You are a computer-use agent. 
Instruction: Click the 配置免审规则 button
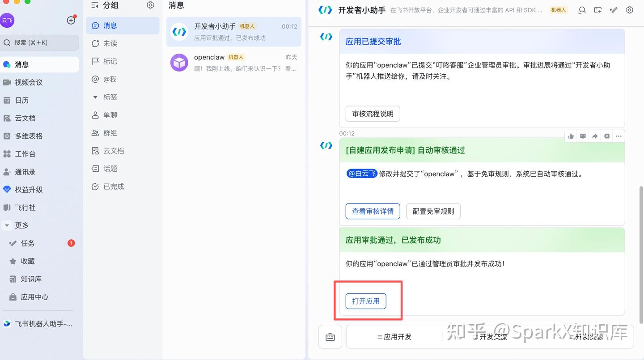point(433,211)
